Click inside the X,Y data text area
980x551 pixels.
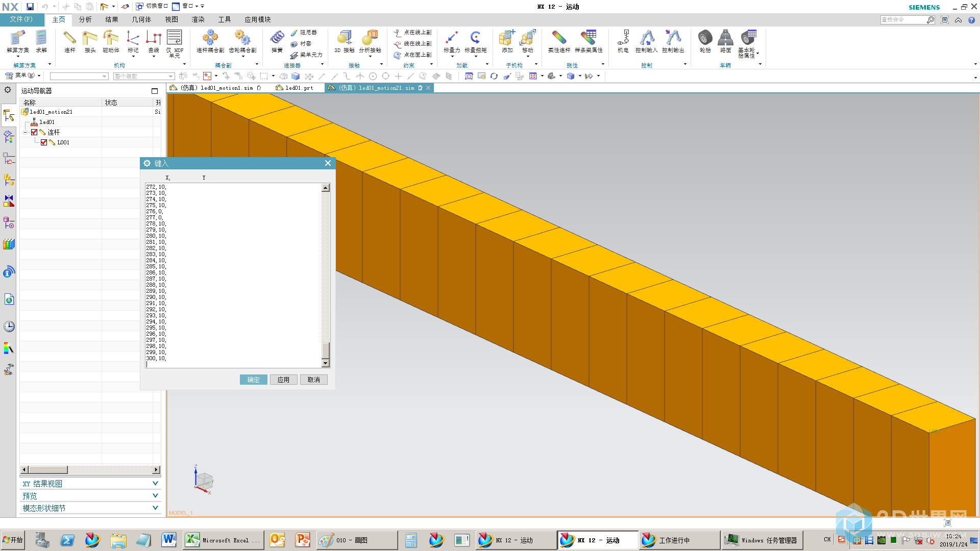click(233, 275)
